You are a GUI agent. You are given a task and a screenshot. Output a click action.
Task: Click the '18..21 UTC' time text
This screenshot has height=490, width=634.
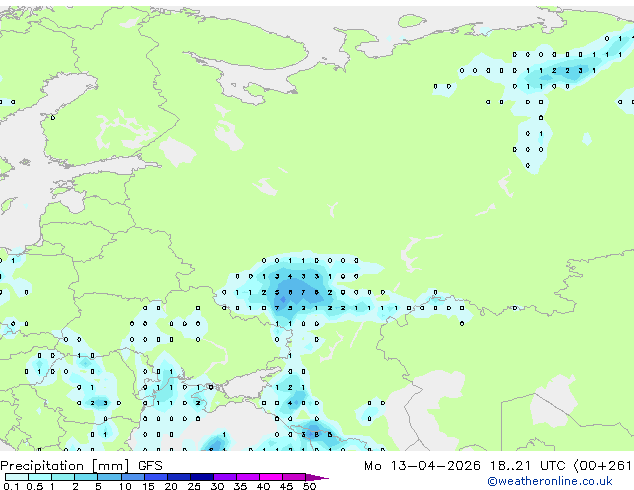(x=528, y=466)
